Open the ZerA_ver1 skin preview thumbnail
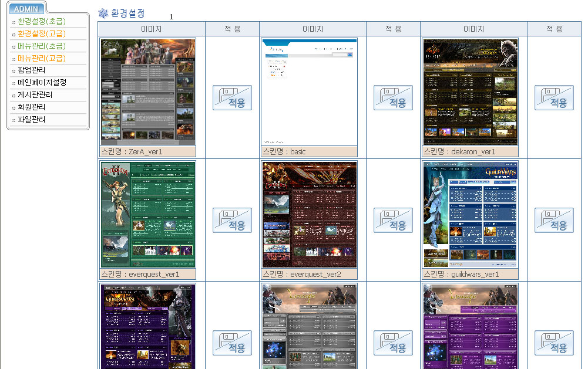This screenshot has width=588, height=369. (x=148, y=92)
